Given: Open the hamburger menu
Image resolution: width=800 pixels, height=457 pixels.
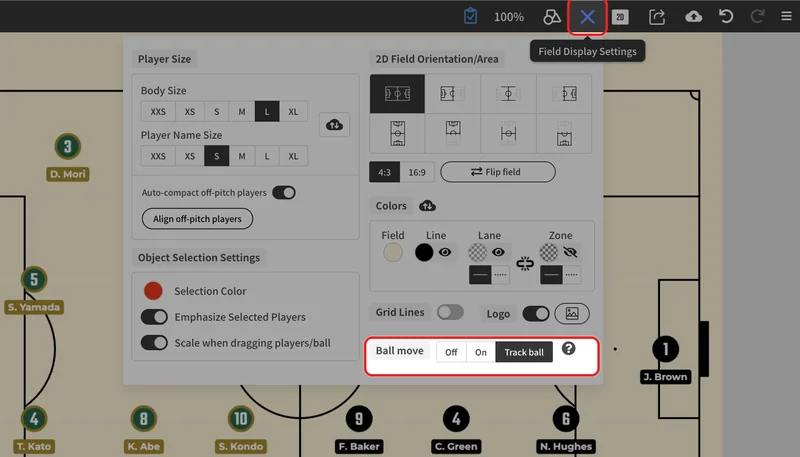Looking at the screenshot, I should pyautogui.click(x=786, y=16).
